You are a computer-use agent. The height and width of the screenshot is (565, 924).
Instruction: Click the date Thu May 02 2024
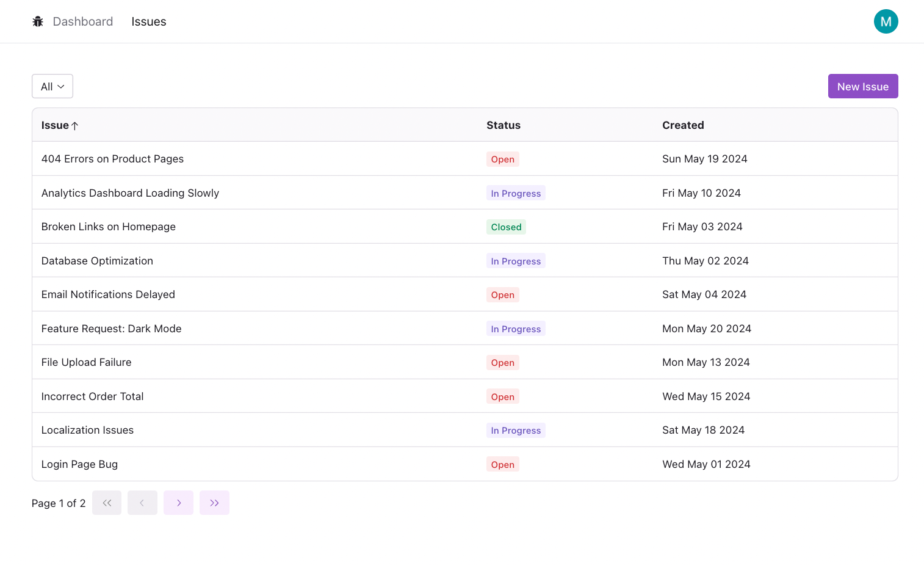click(706, 261)
